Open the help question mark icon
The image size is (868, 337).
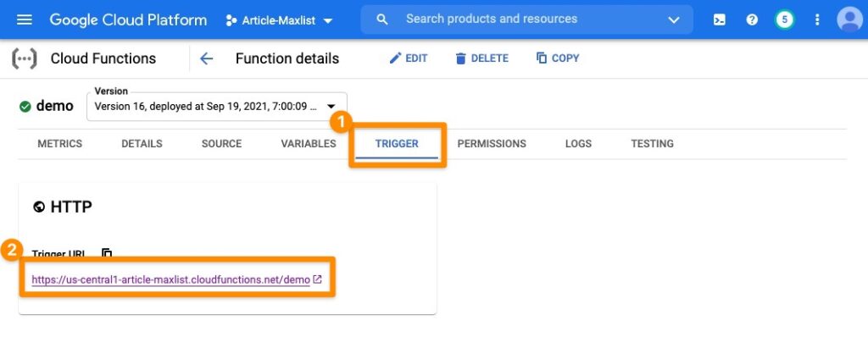(751, 20)
